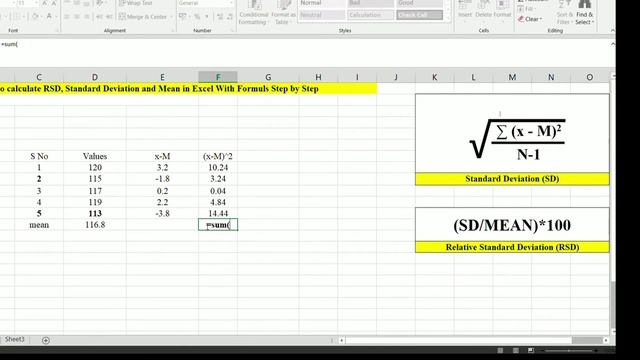Apply the Bad cell style

371,3
